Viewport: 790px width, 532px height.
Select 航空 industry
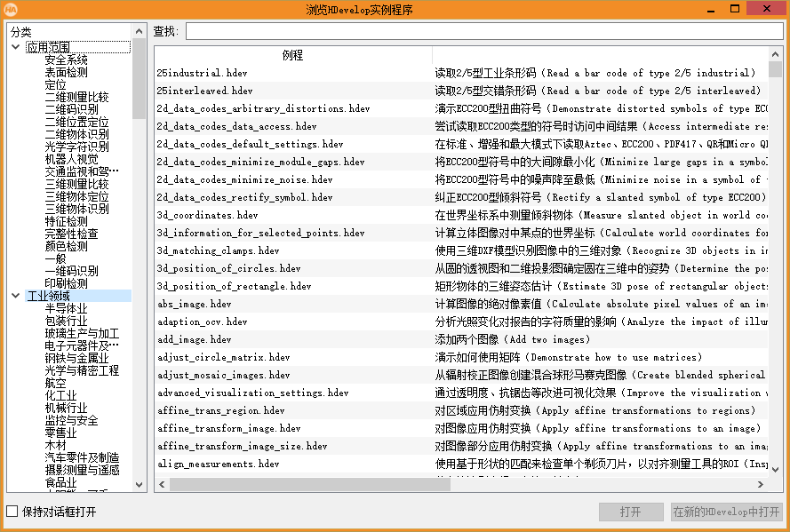pos(55,383)
